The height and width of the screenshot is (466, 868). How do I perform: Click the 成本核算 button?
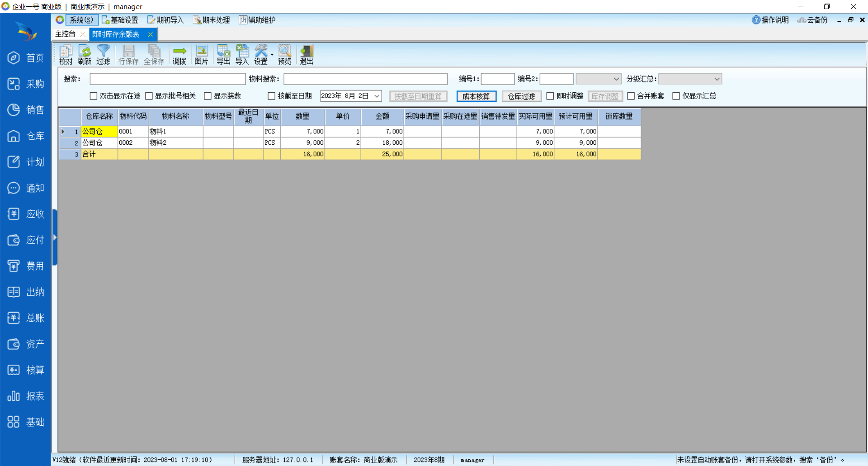coord(476,96)
